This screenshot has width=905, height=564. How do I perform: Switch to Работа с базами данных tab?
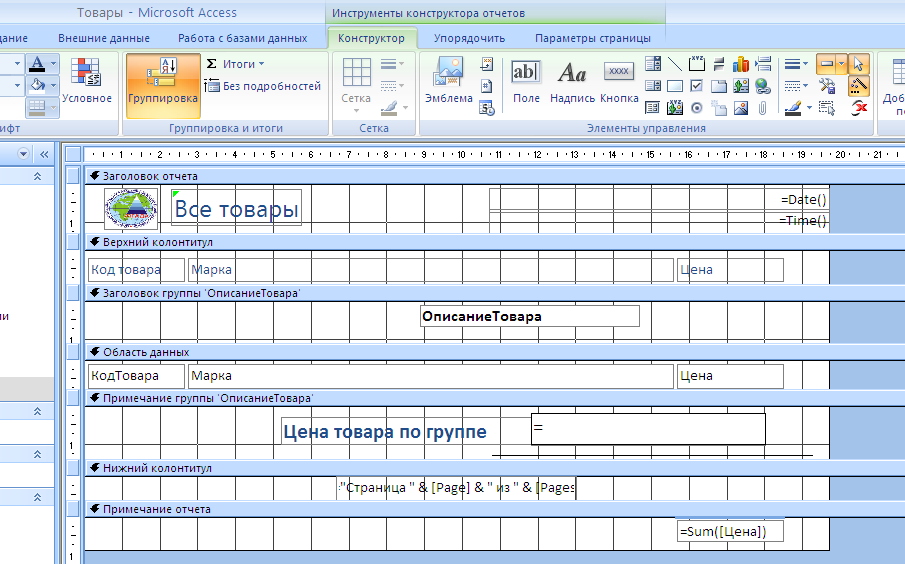click(242, 38)
